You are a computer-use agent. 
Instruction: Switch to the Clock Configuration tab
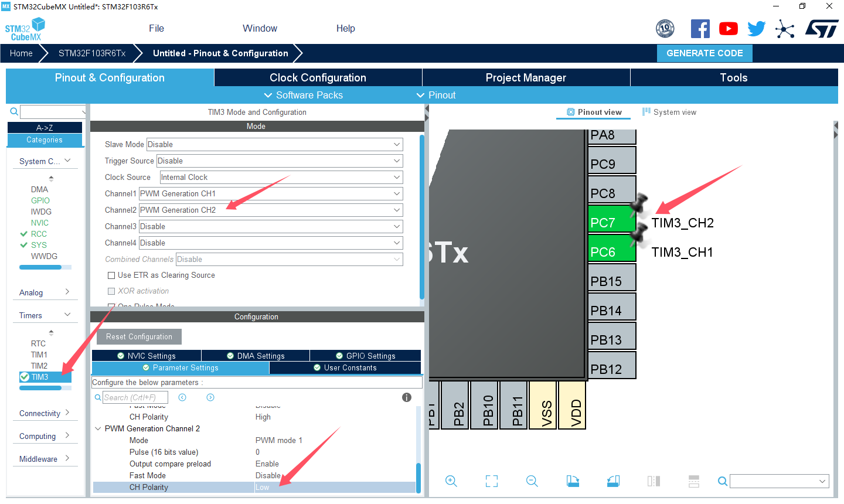[x=318, y=77]
